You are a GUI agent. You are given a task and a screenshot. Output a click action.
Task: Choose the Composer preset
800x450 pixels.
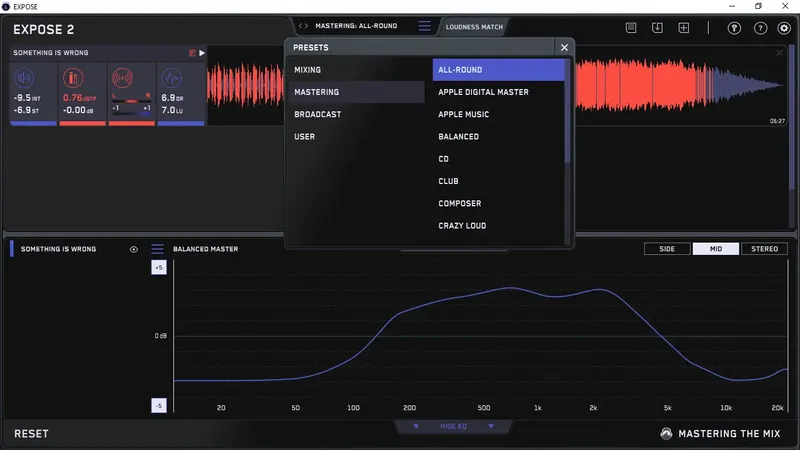click(498, 204)
